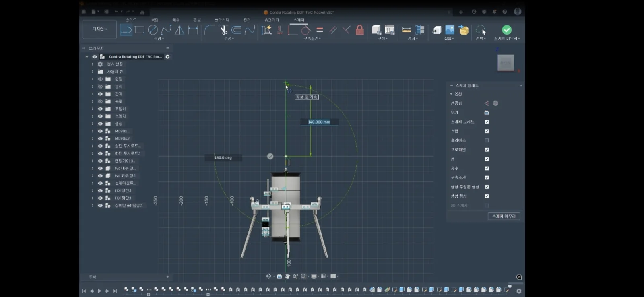Click the red Lock constraint icon
The height and width of the screenshot is (297, 644).
coord(360,30)
